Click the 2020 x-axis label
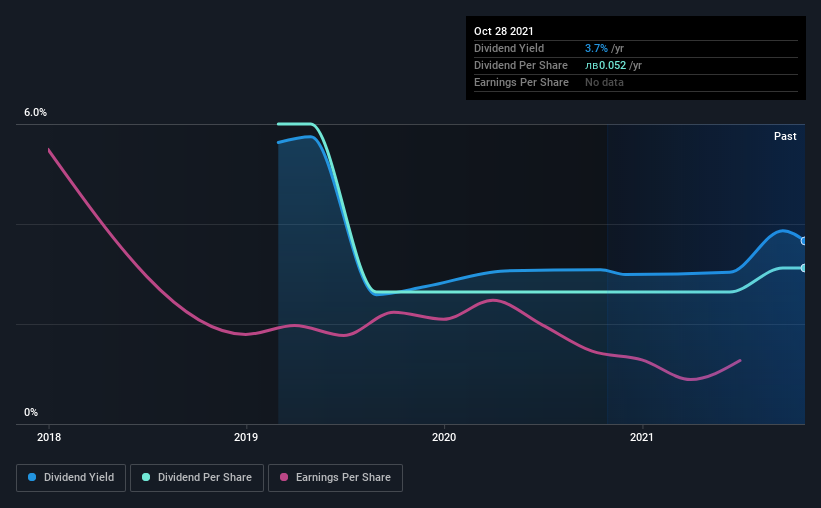This screenshot has width=821, height=508. [444, 437]
